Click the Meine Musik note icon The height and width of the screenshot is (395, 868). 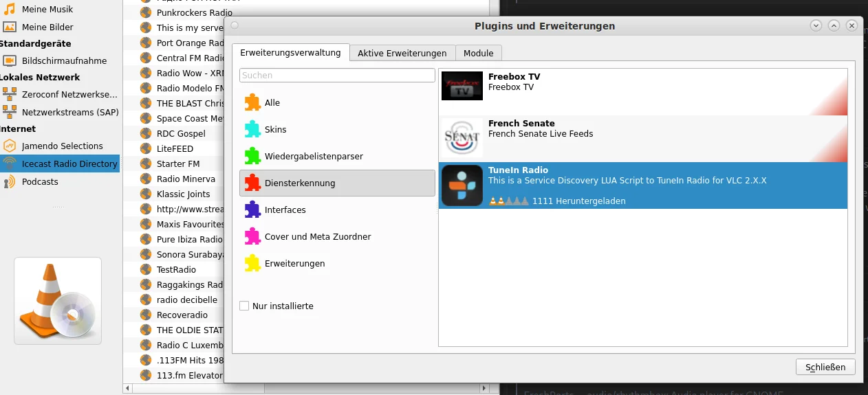point(10,9)
